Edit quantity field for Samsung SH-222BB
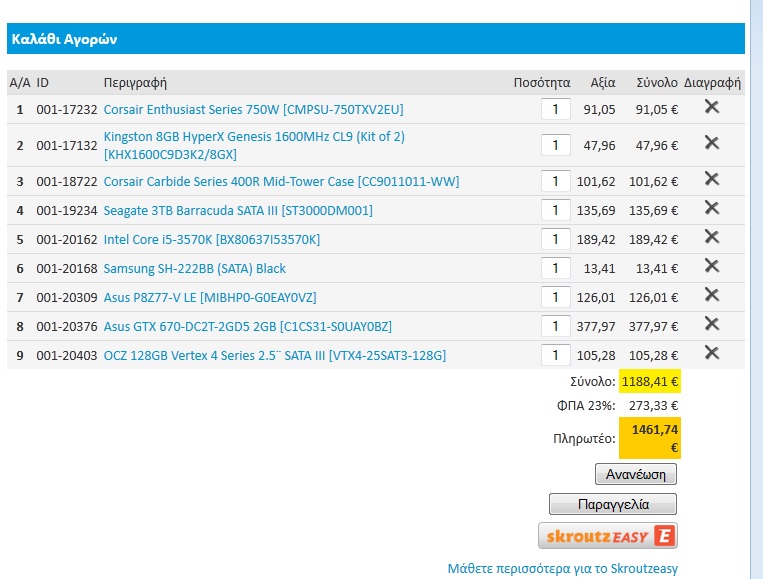 [x=556, y=268]
